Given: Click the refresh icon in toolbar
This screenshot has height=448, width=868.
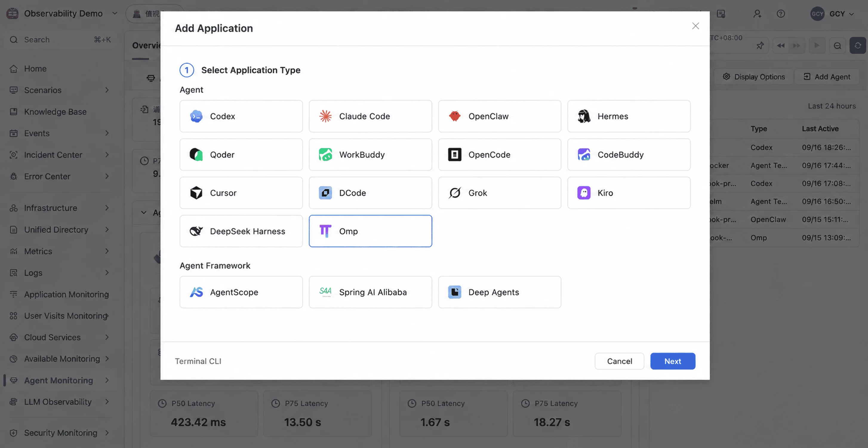Looking at the screenshot, I should click(x=858, y=45).
